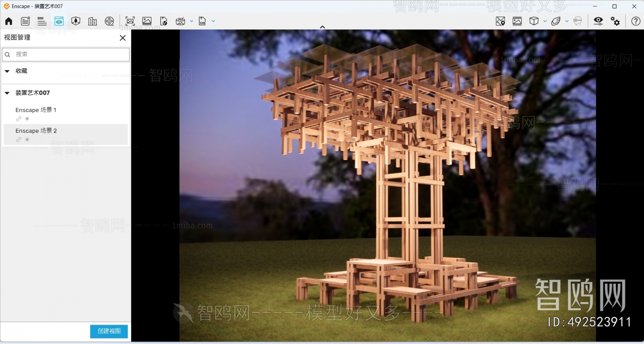Toggle the View Management panel icon
This screenshot has height=344, width=644.
[x=59, y=21]
